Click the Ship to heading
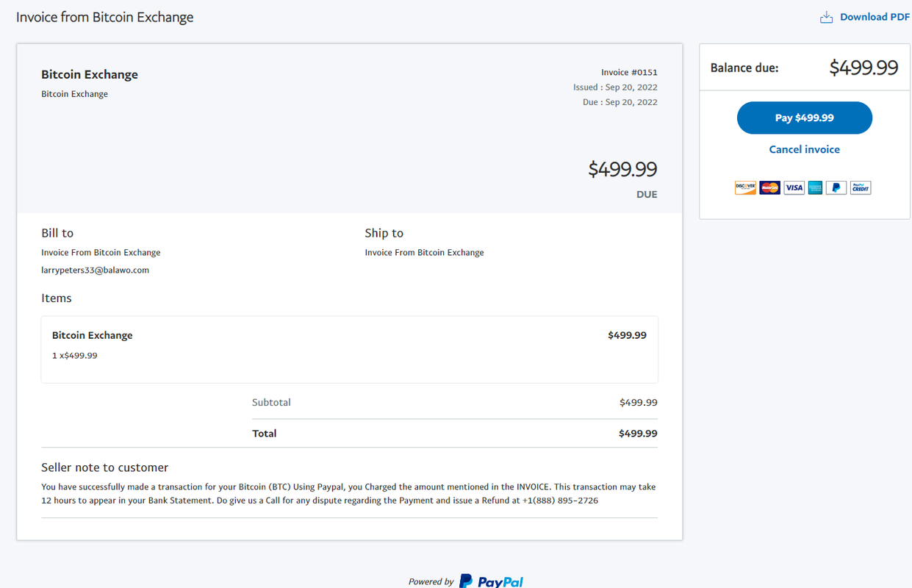 [x=384, y=233]
